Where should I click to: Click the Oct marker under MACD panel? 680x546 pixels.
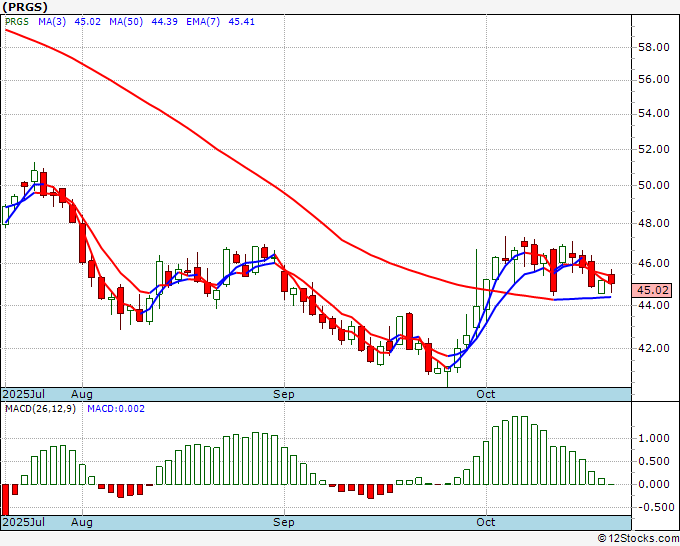pyautogui.click(x=487, y=522)
